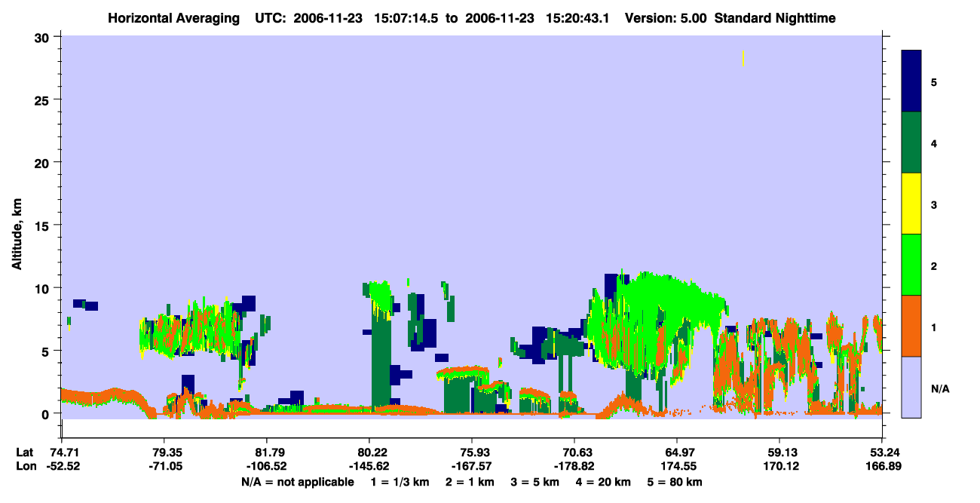The image size is (980, 503).
Task: Click the dark green colorbar segment labeled 4
Action: point(911,143)
